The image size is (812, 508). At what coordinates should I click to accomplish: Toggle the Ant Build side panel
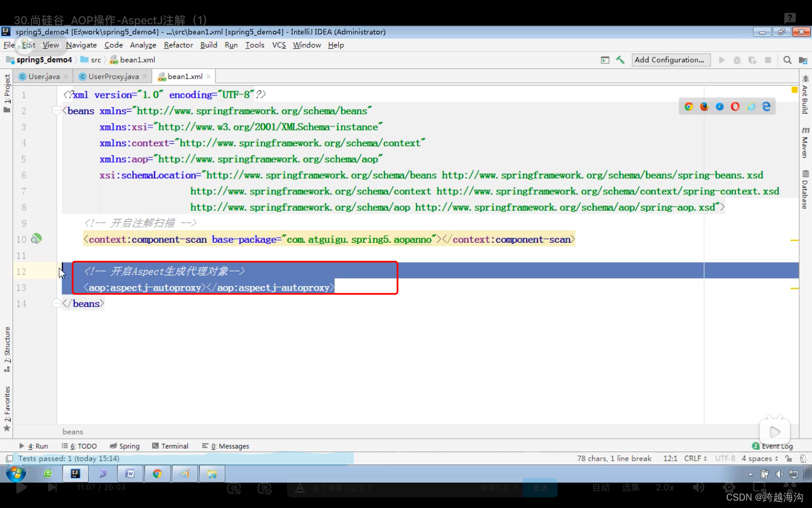pos(805,95)
